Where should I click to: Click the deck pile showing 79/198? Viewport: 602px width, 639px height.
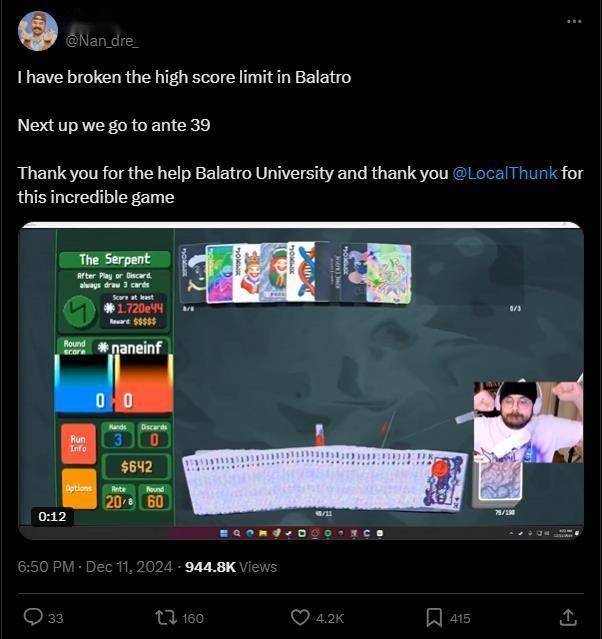click(x=501, y=482)
